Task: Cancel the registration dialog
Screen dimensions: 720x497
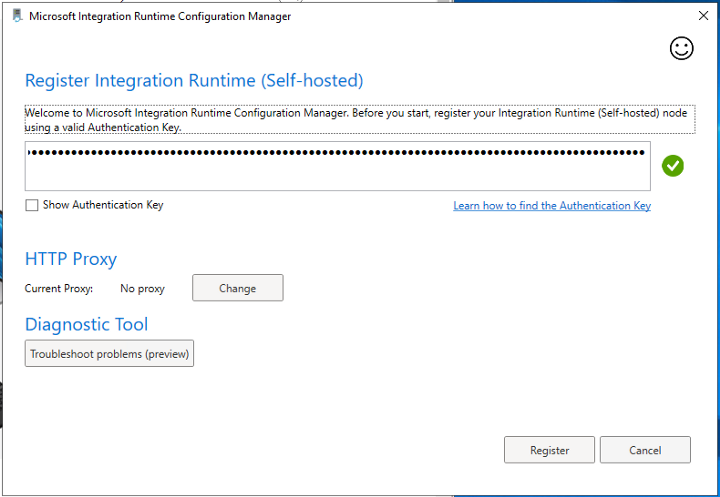Action: [645, 450]
